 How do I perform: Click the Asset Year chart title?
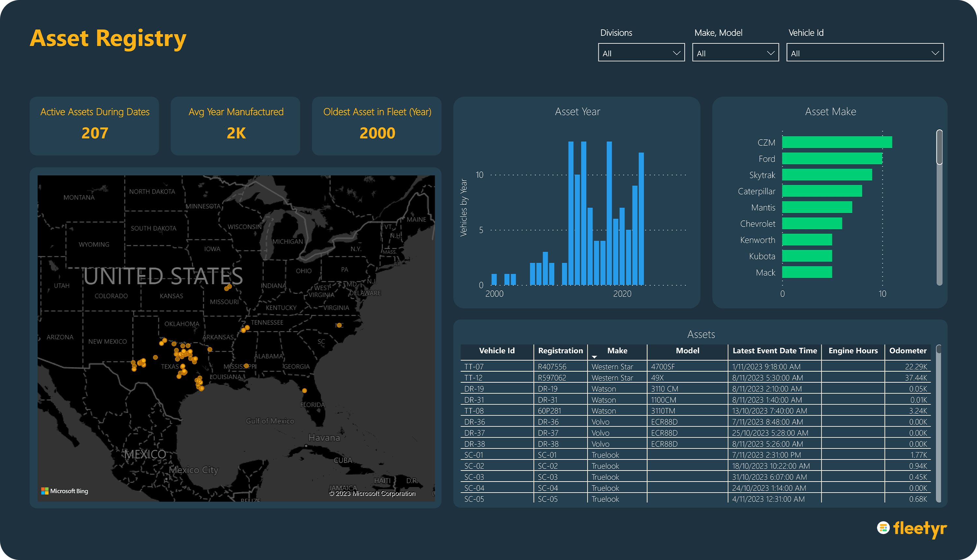click(x=577, y=112)
